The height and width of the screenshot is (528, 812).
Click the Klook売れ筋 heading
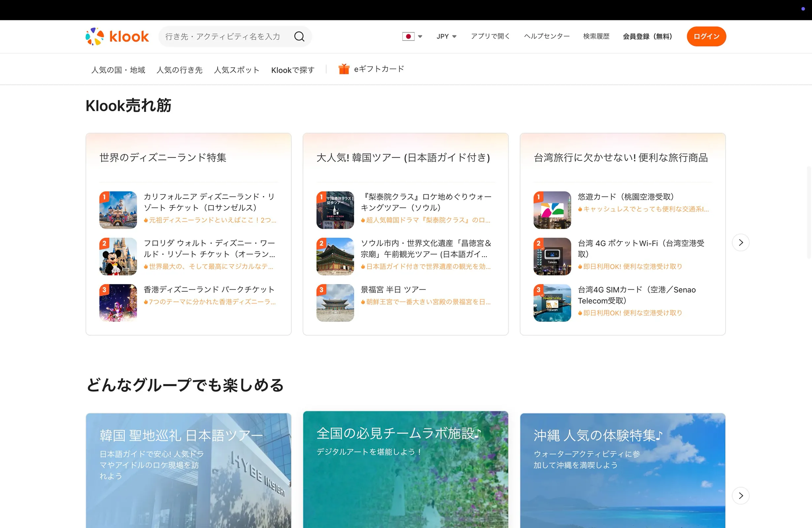pos(128,105)
